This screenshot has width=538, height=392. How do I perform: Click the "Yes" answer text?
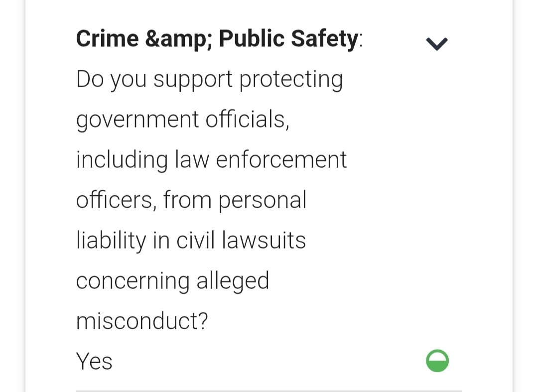(94, 361)
